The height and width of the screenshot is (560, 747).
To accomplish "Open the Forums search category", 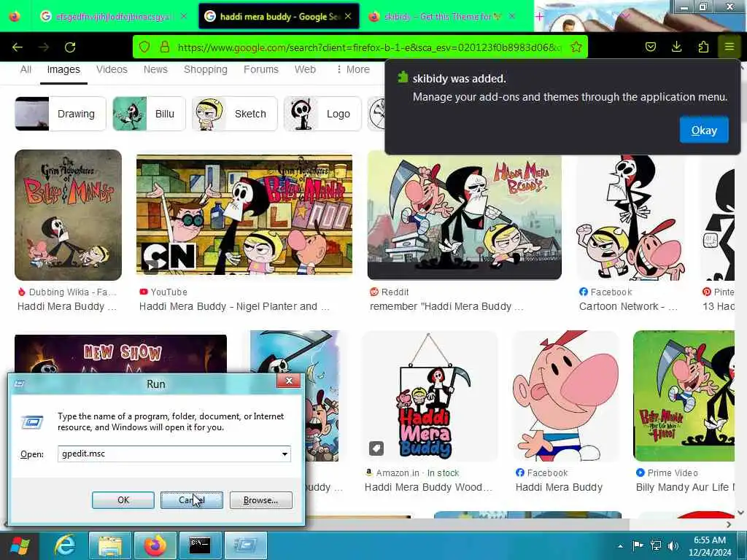I will point(261,69).
